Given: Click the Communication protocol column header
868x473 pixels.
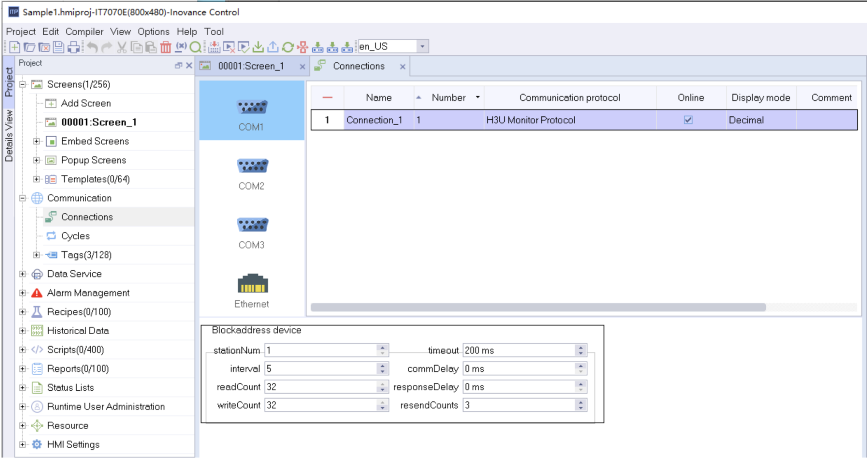Looking at the screenshot, I should point(570,98).
